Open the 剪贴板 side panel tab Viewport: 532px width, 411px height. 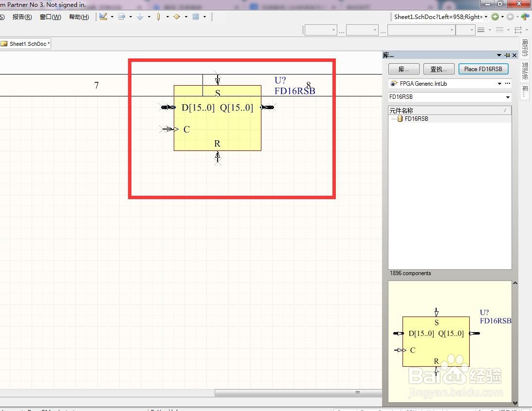click(x=525, y=71)
